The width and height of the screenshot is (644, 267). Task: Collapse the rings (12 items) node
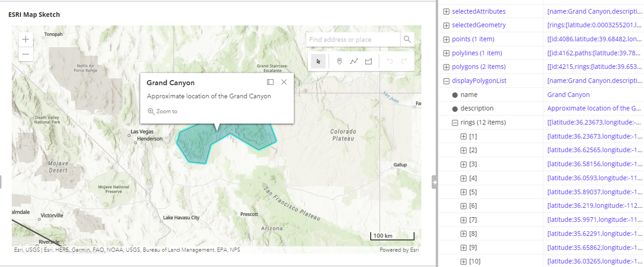(x=455, y=123)
